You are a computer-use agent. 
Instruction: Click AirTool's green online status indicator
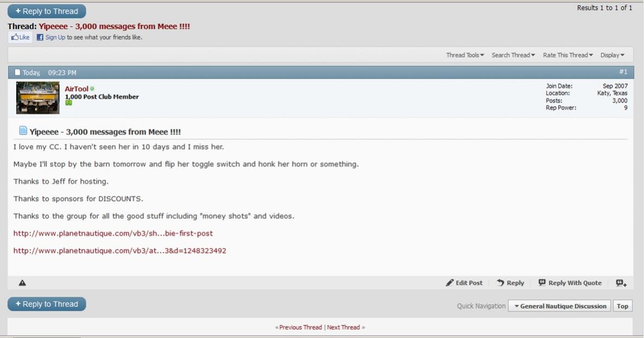92,89
